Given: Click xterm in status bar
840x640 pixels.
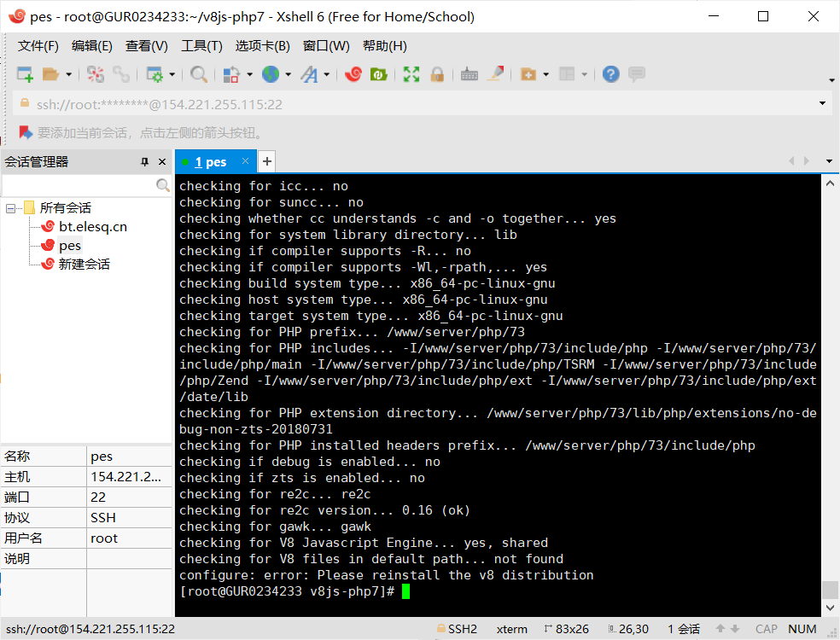Looking at the screenshot, I should click(x=511, y=629).
